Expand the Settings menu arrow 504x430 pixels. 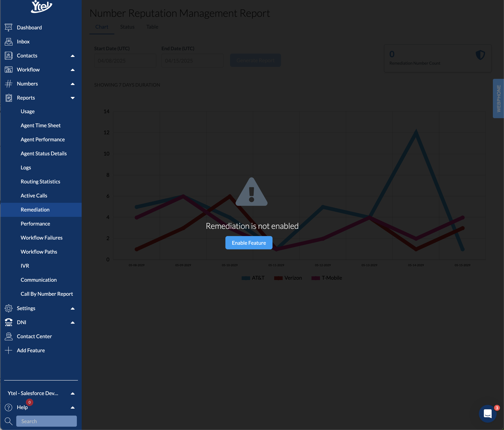pyautogui.click(x=72, y=308)
